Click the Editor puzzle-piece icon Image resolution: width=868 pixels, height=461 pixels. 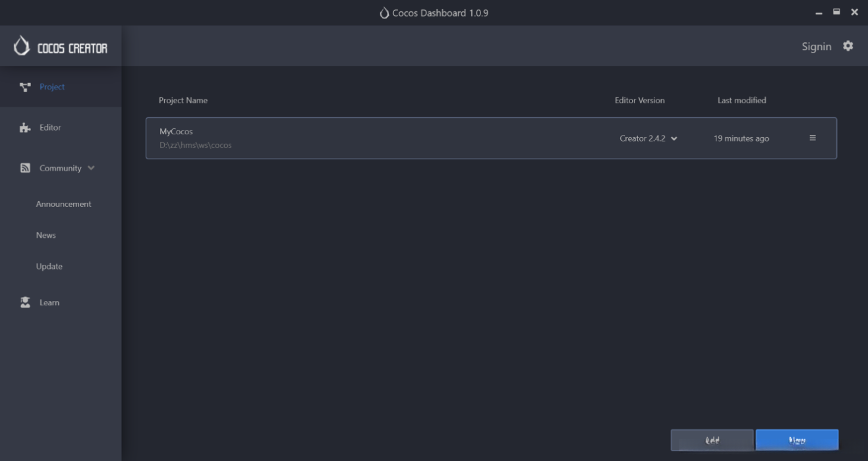[25, 128]
